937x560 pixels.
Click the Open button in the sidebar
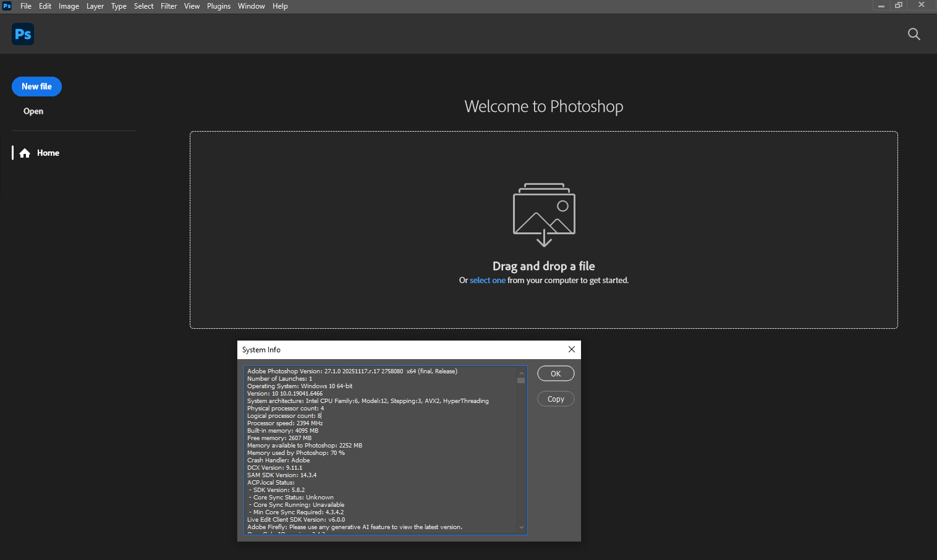[33, 111]
